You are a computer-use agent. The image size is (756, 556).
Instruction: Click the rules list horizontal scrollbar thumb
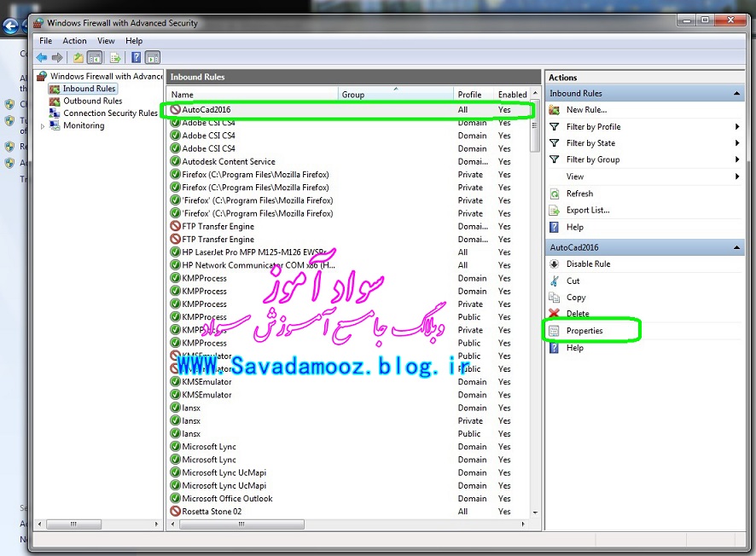(x=241, y=524)
